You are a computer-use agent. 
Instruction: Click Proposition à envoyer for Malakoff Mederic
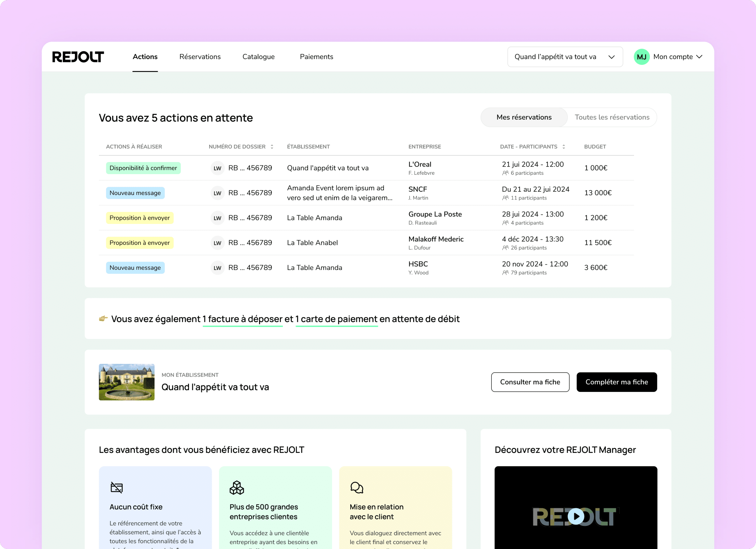tap(140, 243)
